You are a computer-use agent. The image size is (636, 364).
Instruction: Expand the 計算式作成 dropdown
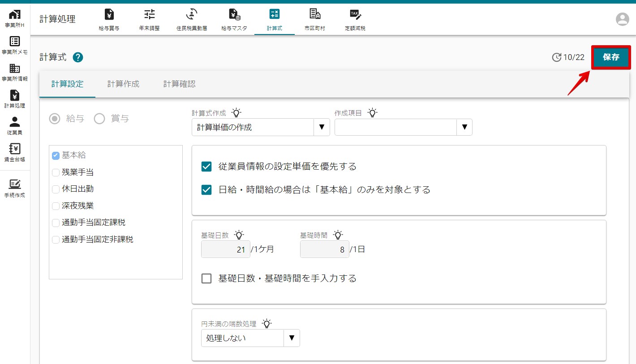(321, 127)
